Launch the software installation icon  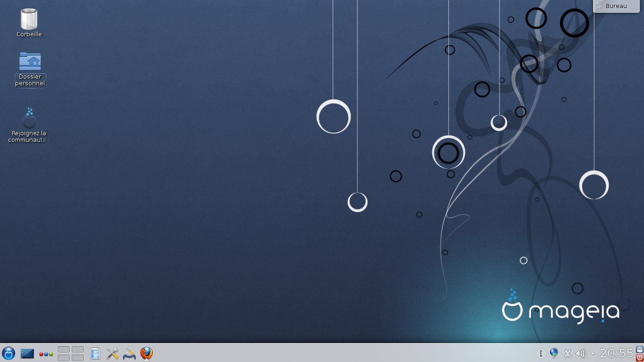(x=129, y=354)
